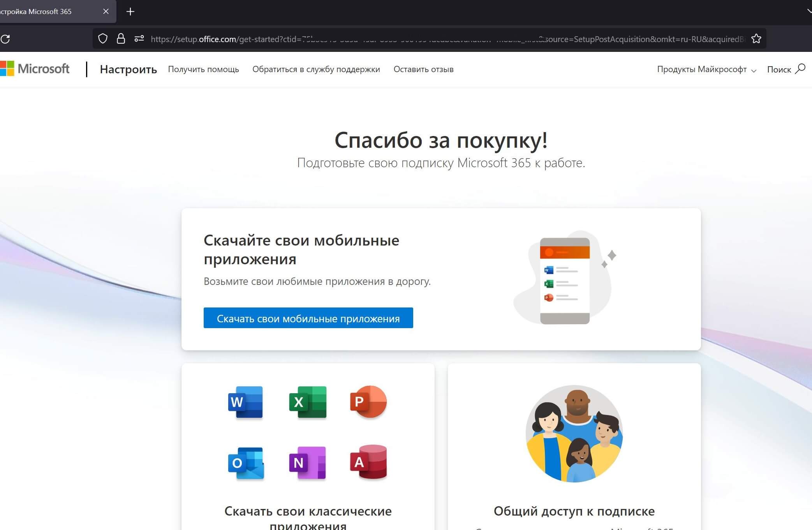Open tracking protection shield icon

pyautogui.click(x=103, y=39)
